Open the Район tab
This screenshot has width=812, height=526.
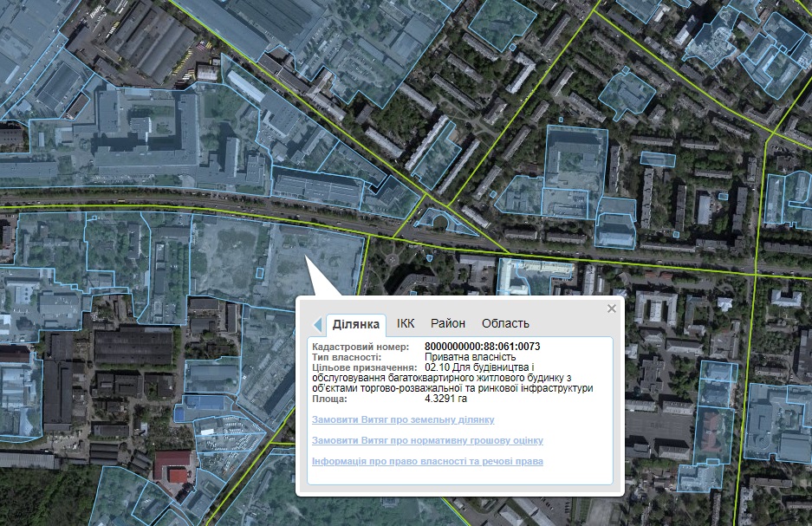click(x=448, y=323)
